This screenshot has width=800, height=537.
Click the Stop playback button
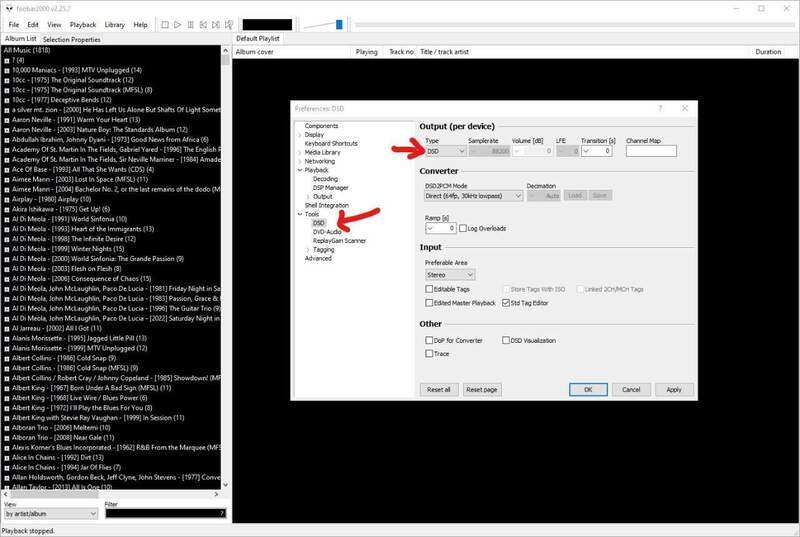coord(165,24)
